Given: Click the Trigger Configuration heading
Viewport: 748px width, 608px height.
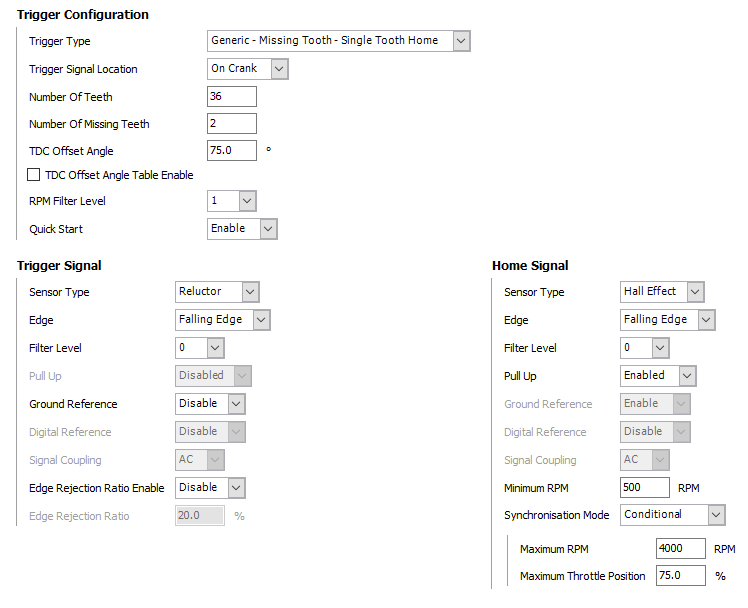Looking at the screenshot, I should pyautogui.click(x=83, y=15).
